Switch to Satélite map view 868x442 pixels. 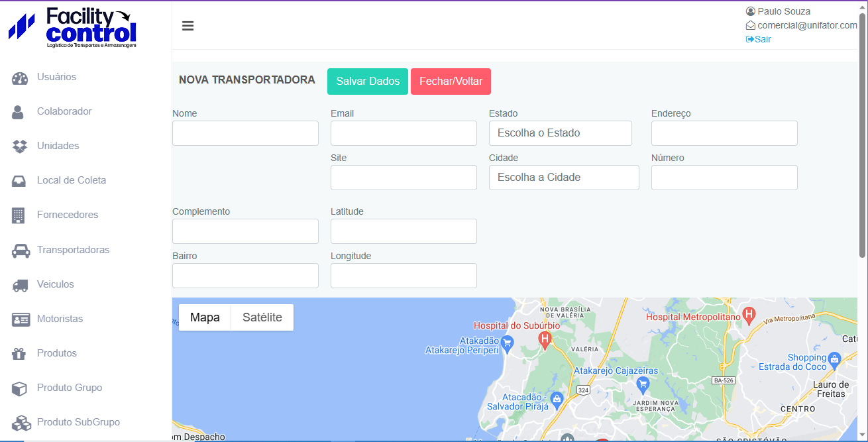pyautogui.click(x=261, y=317)
